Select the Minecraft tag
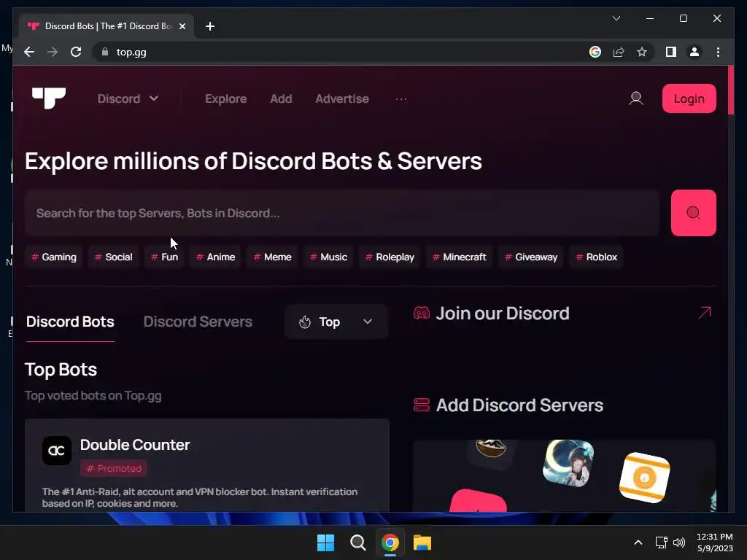 [x=460, y=257]
